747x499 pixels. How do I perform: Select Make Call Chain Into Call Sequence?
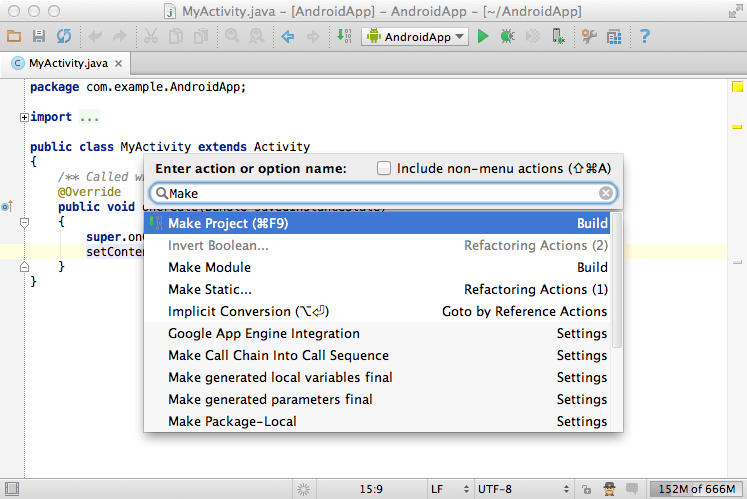click(377, 356)
